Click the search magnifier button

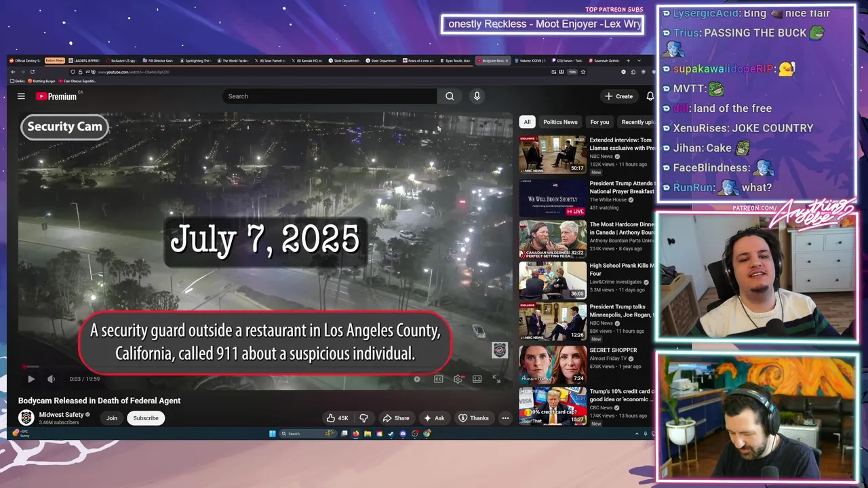coord(450,96)
